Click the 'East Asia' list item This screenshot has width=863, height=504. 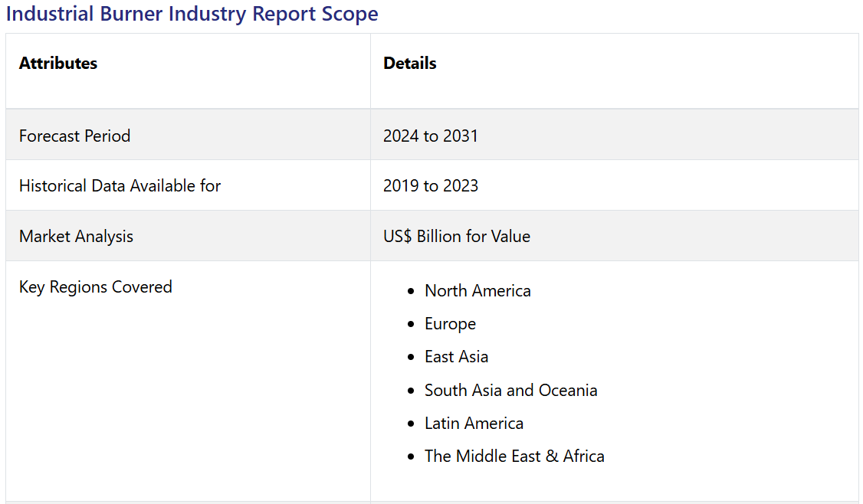tap(456, 356)
